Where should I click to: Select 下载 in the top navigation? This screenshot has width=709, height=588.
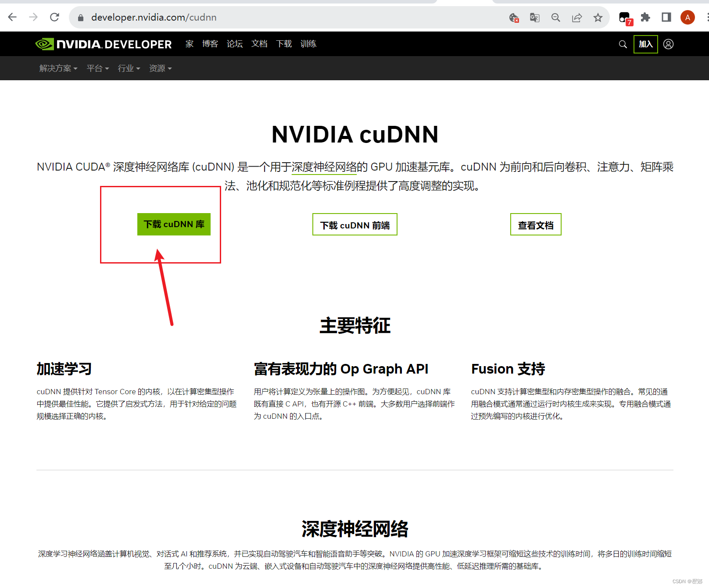[283, 44]
